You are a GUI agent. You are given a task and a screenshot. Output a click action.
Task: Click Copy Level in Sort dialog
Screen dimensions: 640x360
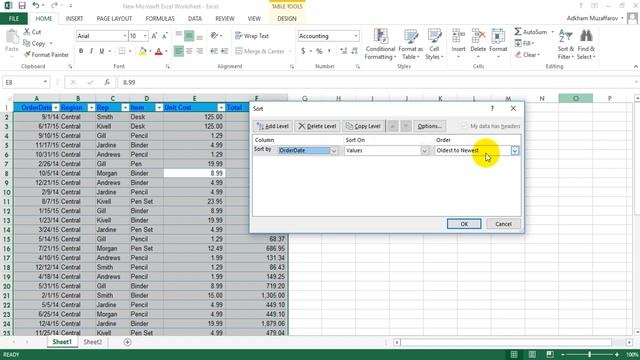[x=363, y=126]
